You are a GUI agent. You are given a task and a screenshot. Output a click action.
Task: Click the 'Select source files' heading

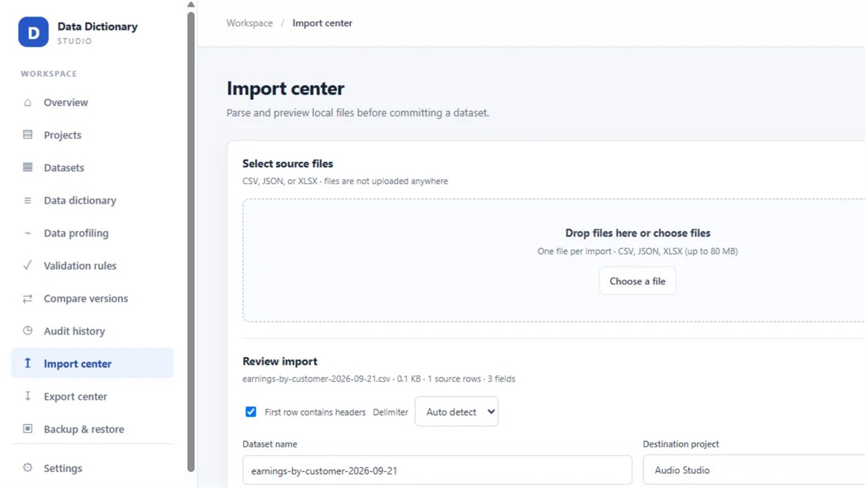tap(288, 164)
